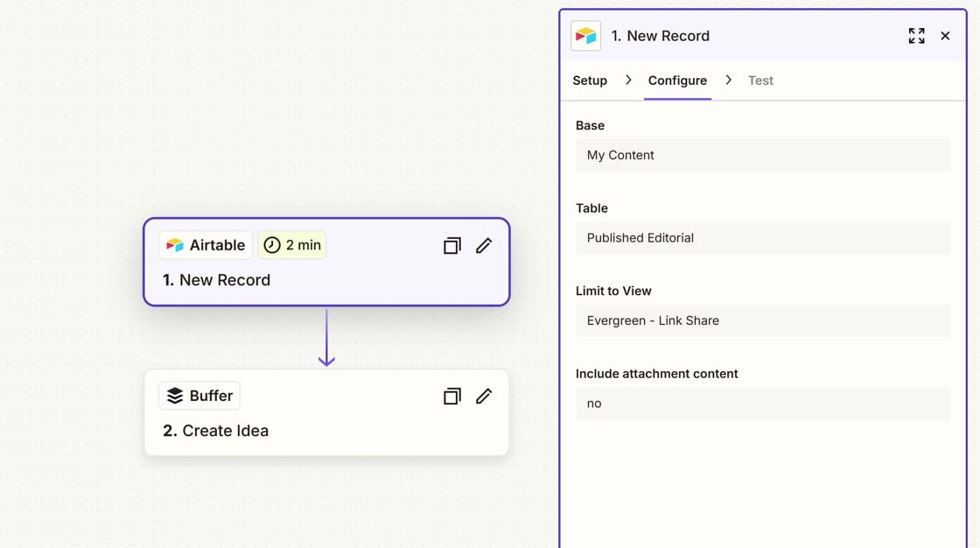The image size is (980, 548).
Task: Switch to the Setup tab
Action: [x=590, y=80]
